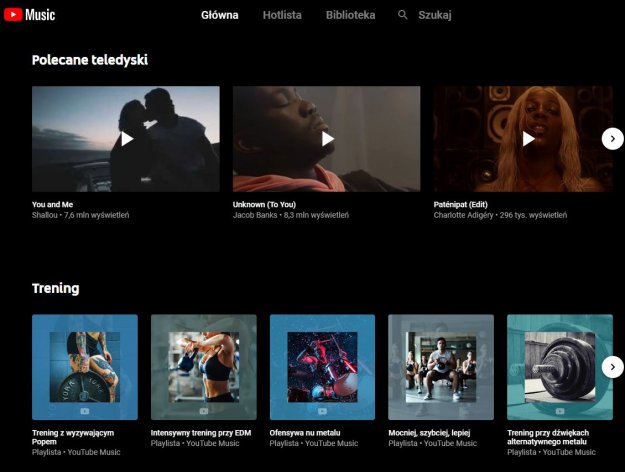Open the Biblioteka tab
Viewport: 625px width, 472px height.
[350, 15]
